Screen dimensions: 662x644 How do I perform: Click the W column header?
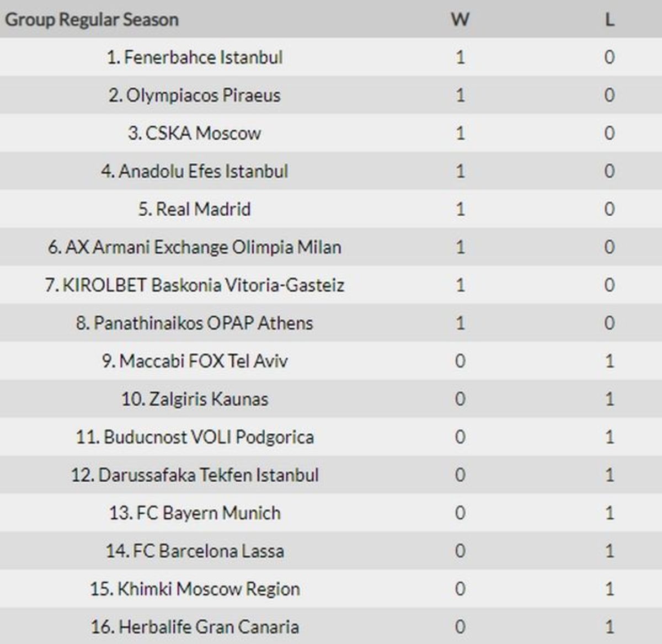tap(460, 20)
